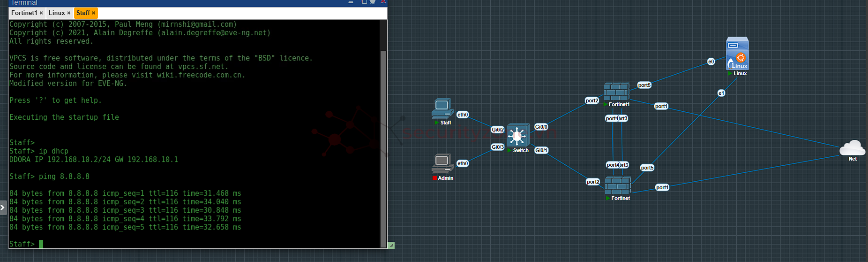Click the lower Fortinet node name label
Image resolution: width=868 pixels, height=262 pixels.
[621, 198]
